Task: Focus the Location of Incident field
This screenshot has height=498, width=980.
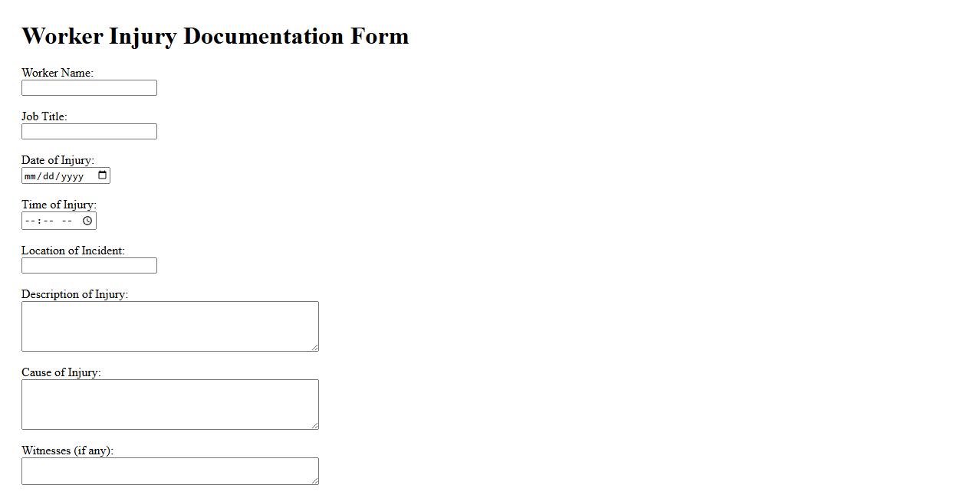Action: 89,266
